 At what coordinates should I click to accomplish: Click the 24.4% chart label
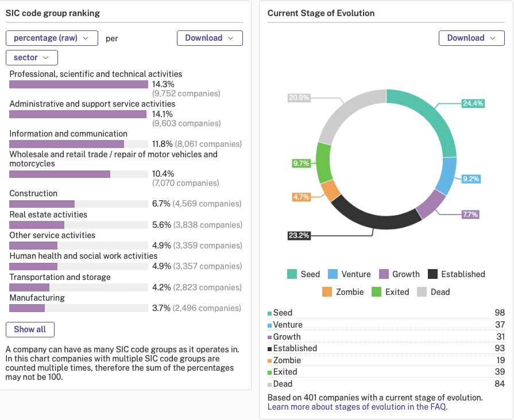coord(473,103)
